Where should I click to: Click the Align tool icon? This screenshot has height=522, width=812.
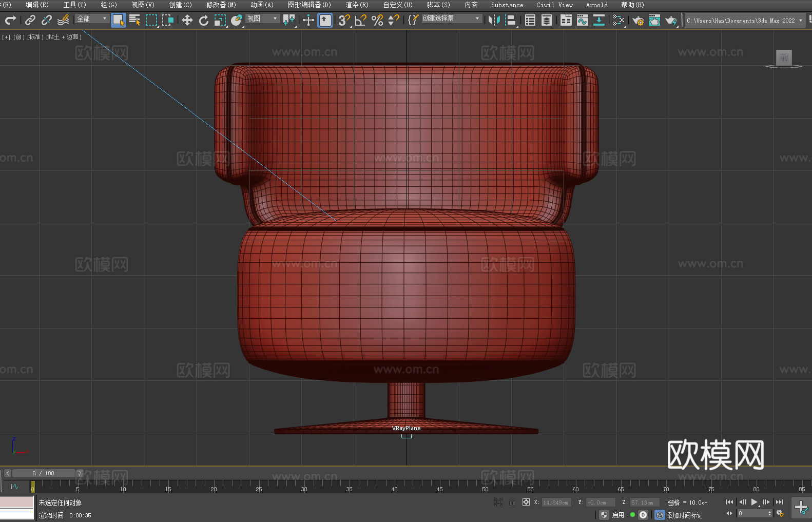pyautogui.click(x=511, y=20)
